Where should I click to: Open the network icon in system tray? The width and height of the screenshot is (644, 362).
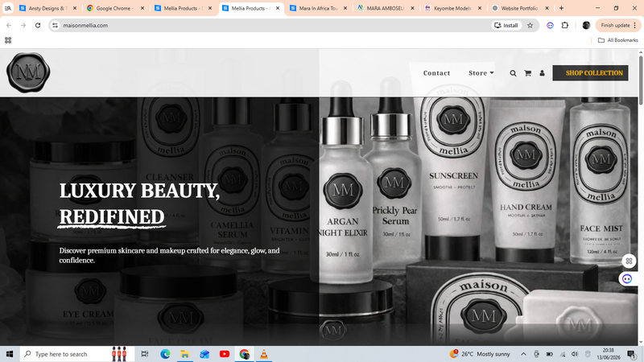563,354
